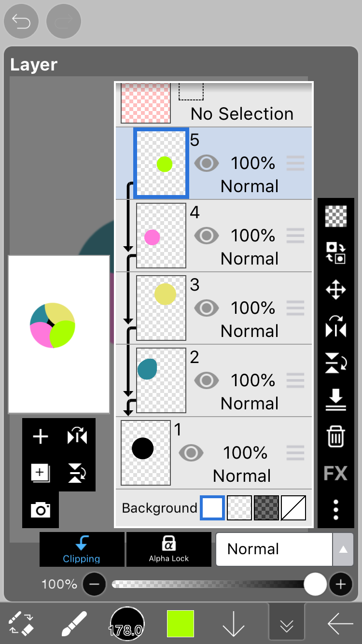Viewport: 362px width, 644px height.
Task: Collapse panel with double chevron down button
Action: [287, 626]
